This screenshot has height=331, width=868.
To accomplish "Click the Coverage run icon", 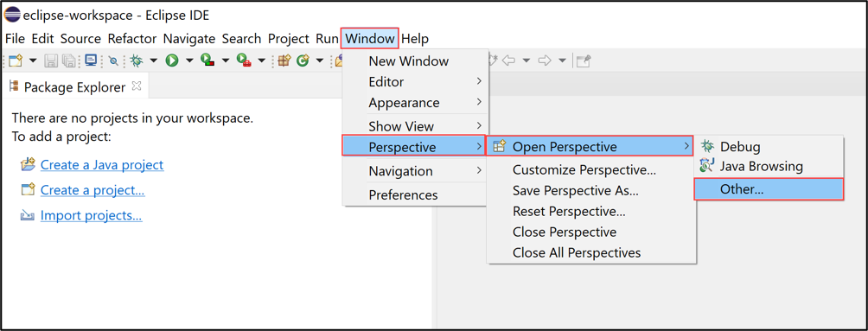I will pos(207,60).
